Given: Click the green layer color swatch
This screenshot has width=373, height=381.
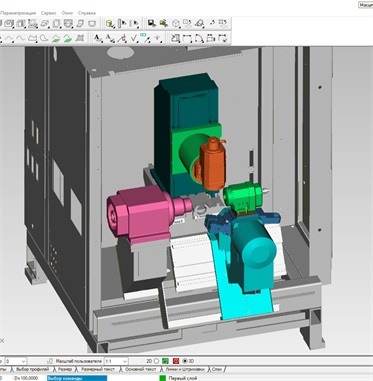Looking at the screenshot, I should [163, 378].
